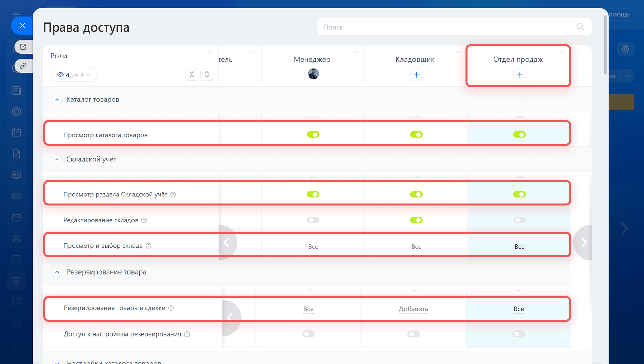644x364 pixels.
Task: Disable Просмотр каталога товаров for Отдел продаж
Action: click(519, 135)
